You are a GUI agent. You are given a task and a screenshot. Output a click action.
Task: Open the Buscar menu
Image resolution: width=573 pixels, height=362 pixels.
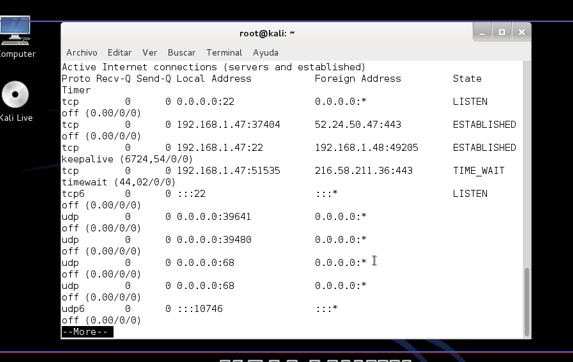point(182,53)
